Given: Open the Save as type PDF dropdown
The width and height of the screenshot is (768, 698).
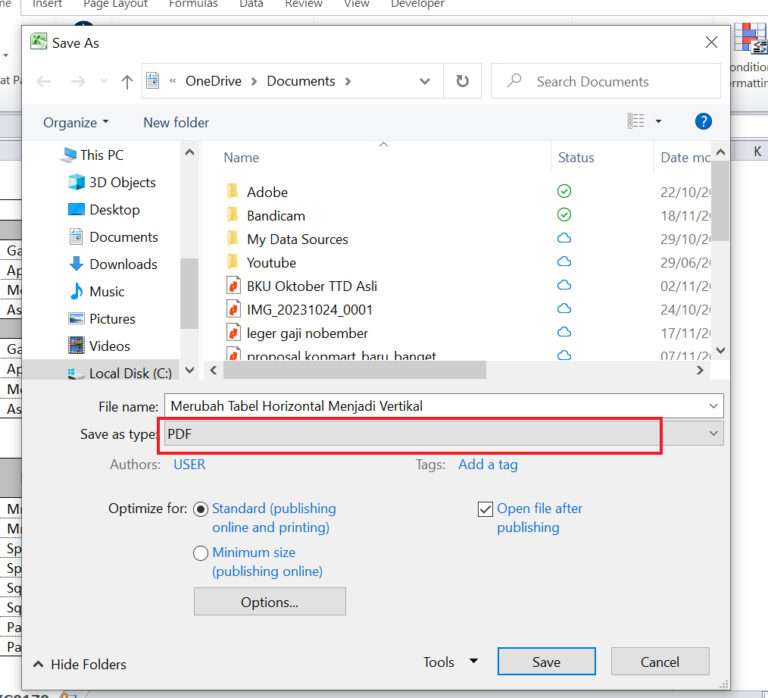Looking at the screenshot, I should [713, 433].
